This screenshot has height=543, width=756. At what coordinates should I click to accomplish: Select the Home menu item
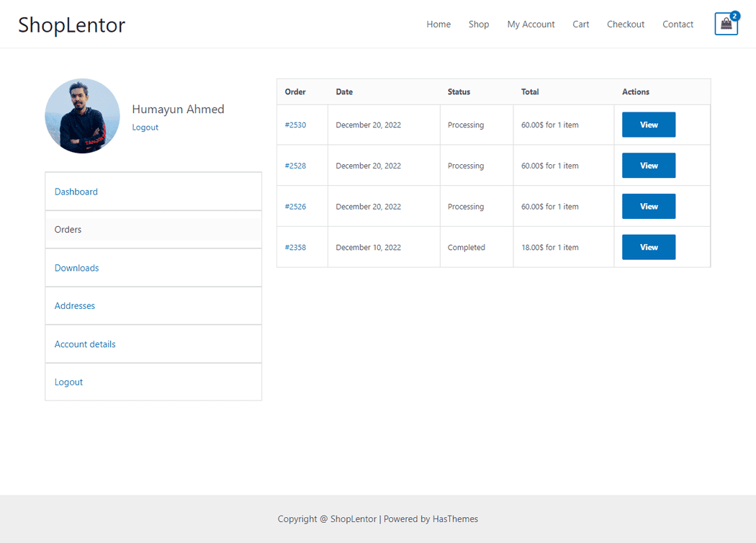click(438, 24)
